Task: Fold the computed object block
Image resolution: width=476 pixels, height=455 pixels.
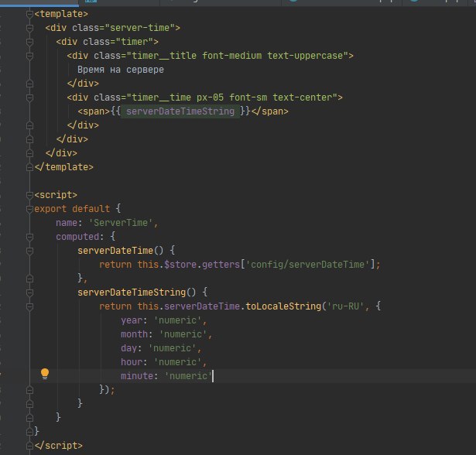Action: click(29, 237)
